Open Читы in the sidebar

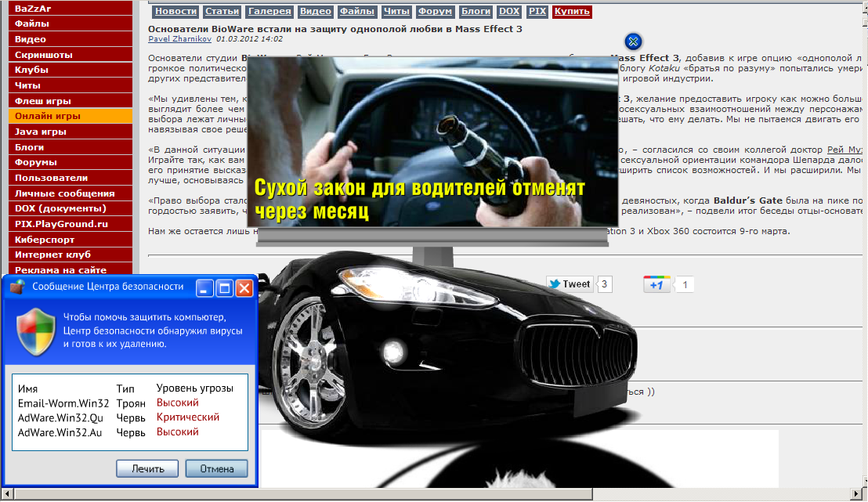point(71,85)
